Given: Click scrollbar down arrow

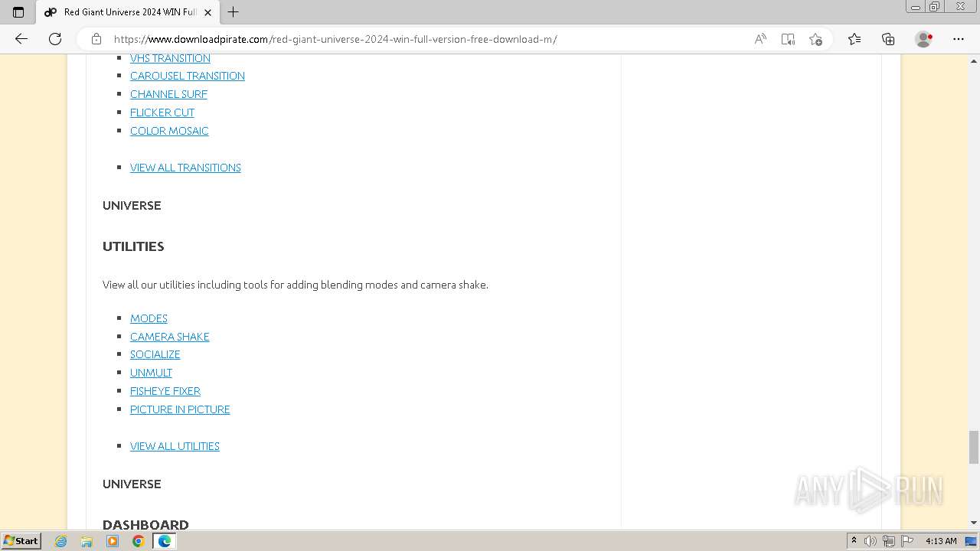Looking at the screenshot, I should pyautogui.click(x=974, y=523).
